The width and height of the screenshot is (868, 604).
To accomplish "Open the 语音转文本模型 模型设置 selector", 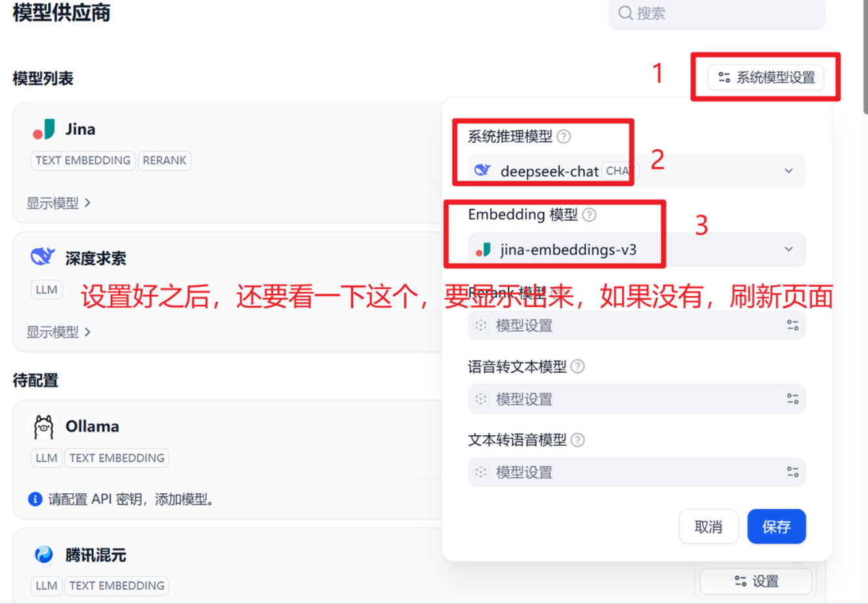I will (637, 399).
